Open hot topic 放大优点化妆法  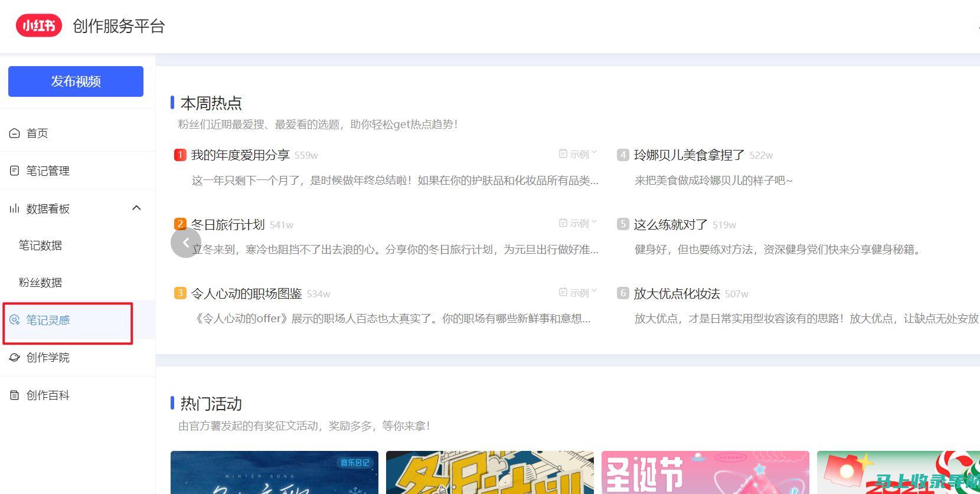(x=677, y=294)
